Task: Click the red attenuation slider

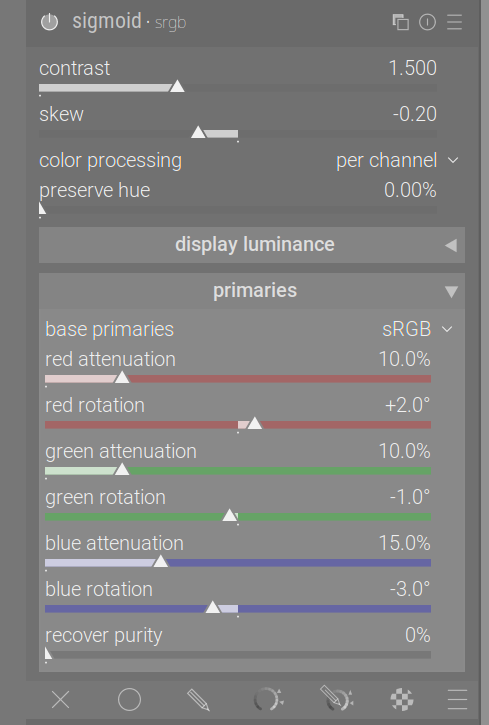Action: (x=238, y=379)
